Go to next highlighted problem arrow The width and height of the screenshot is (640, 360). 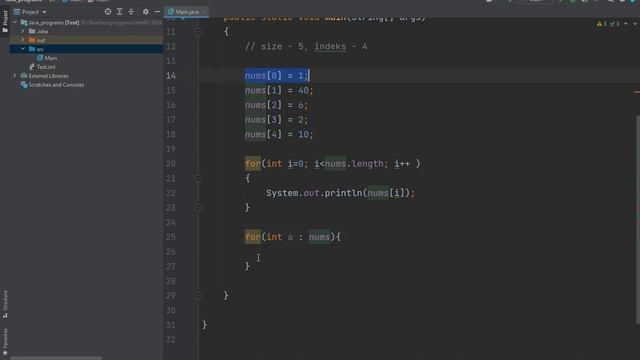(x=635, y=24)
